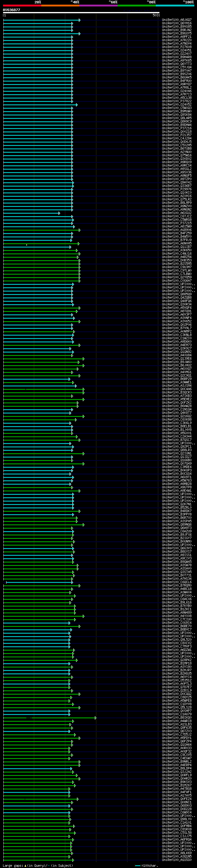
Task: Click UniRef100_Q9SK84 hit label
Action: point(177,115)
